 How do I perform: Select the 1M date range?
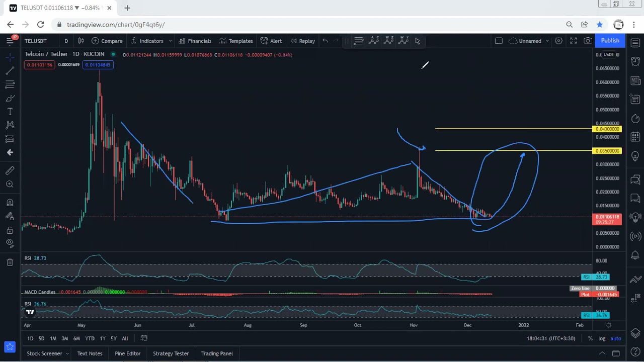point(53,338)
